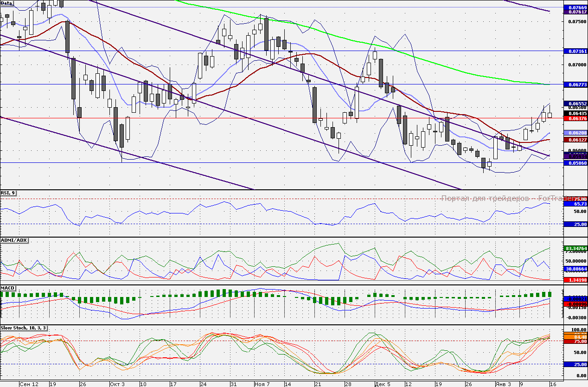Click the orange Stochastic value tag 84.48
The height and width of the screenshot is (387, 588).
[x=575, y=337]
